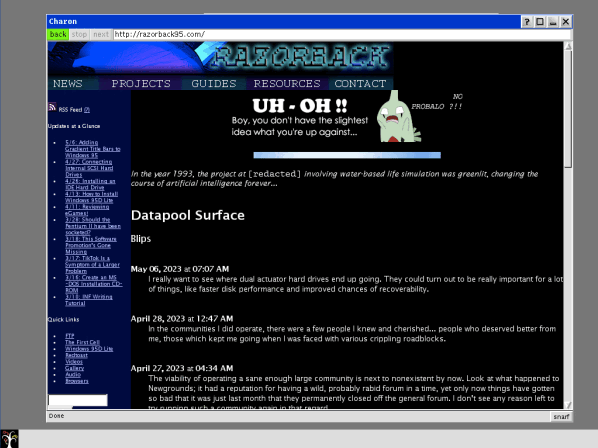Focus the URL address field
This screenshot has width=598, height=448.
coord(342,34)
